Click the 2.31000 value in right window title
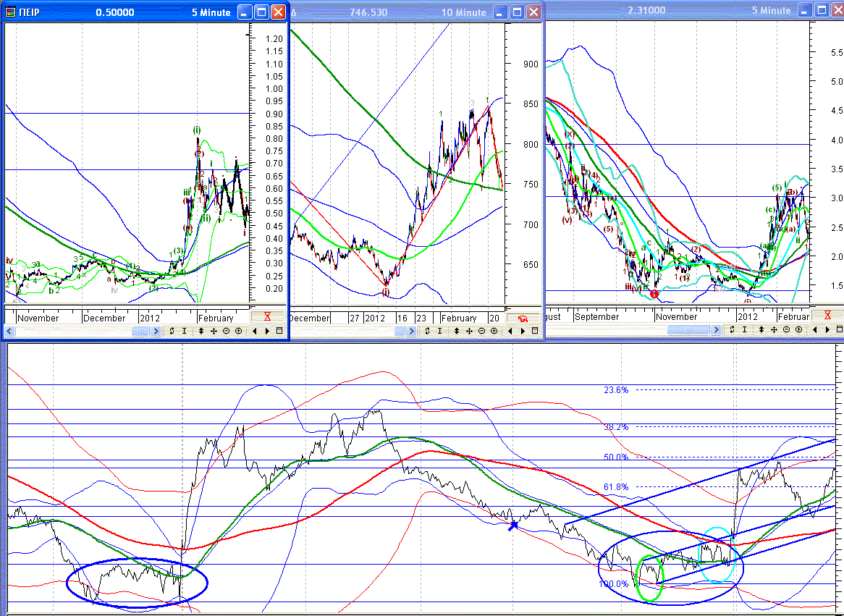The image size is (844, 616). point(646,10)
